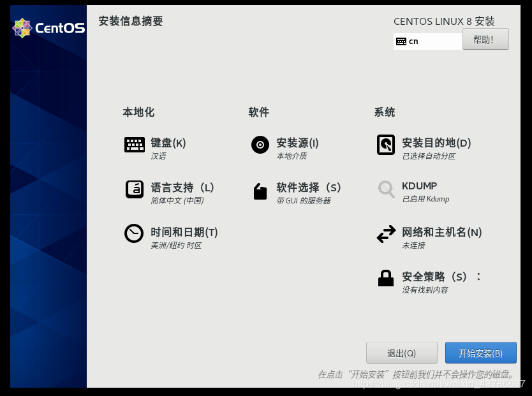Viewport: 532px width, 396px height.
Task: Click 开始安装(B) to begin installation
Action: (x=481, y=353)
